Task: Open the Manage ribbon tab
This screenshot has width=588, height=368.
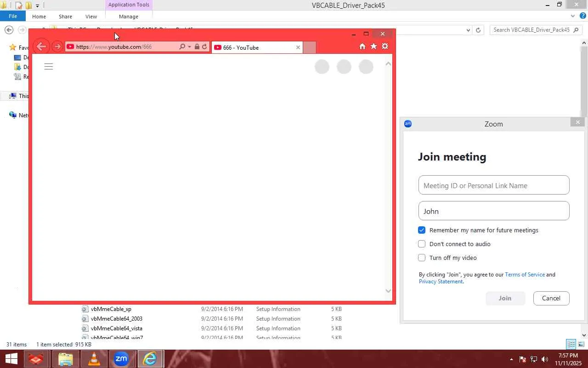Action: [129, 17]
